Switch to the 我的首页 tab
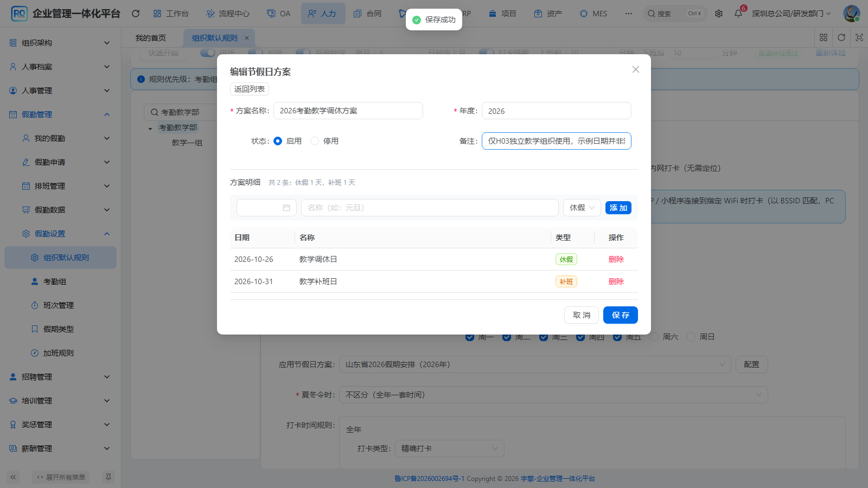 tap(151, 38)
